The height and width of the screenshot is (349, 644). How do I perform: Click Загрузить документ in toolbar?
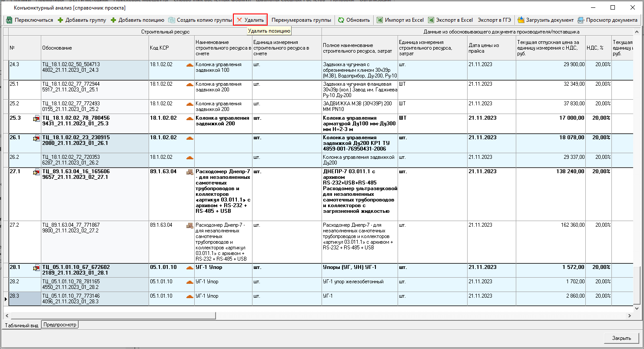(545, 20)
